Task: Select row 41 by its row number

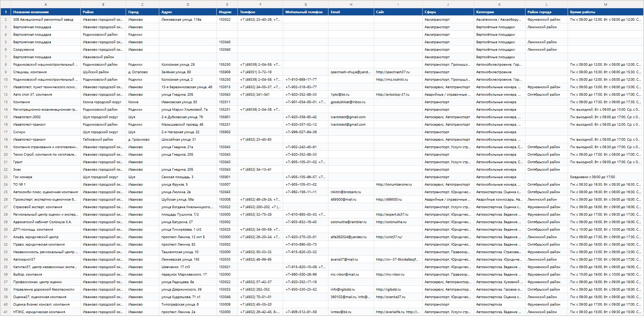Action: pyautogui.click(x=5, y=312)
